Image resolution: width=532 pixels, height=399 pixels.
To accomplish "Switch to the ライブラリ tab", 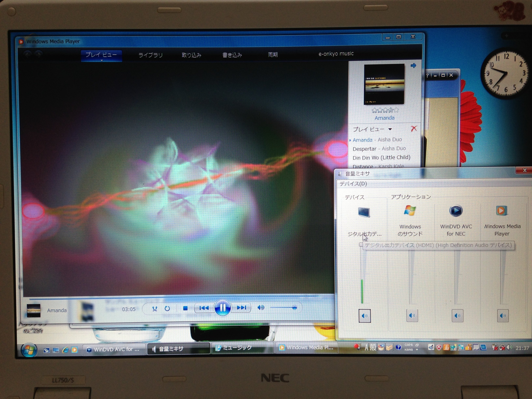I will pos(151,55).
